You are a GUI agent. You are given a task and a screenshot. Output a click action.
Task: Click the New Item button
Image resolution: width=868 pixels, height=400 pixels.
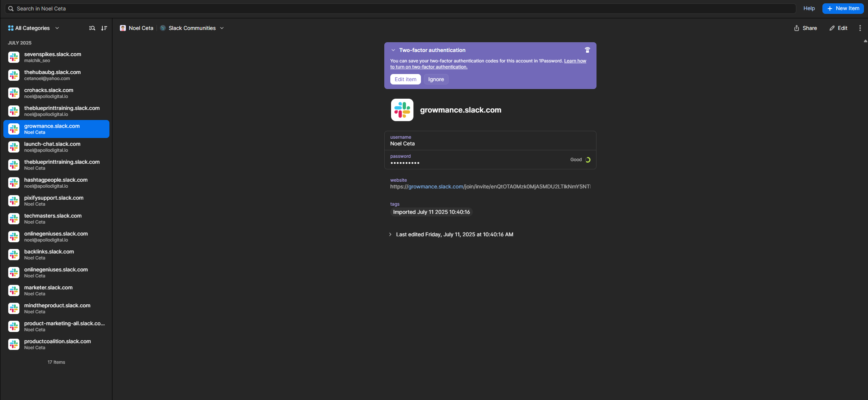pos(843,9)
